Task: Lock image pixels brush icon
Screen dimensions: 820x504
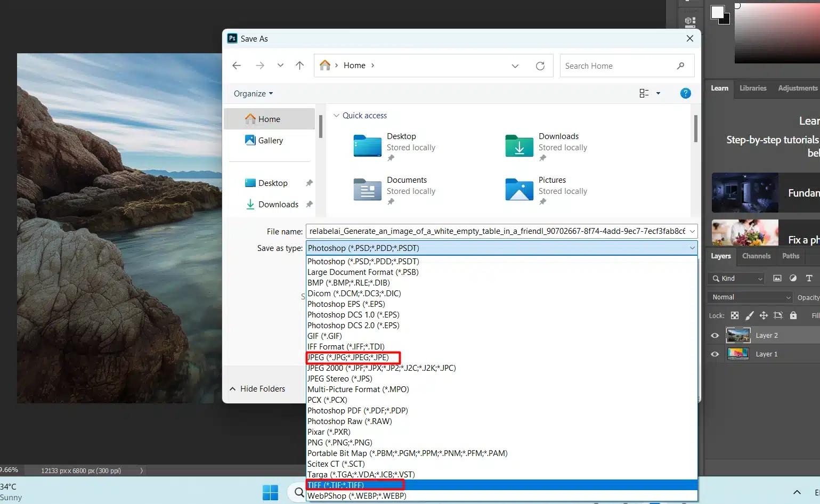Action: coord(749,315)
